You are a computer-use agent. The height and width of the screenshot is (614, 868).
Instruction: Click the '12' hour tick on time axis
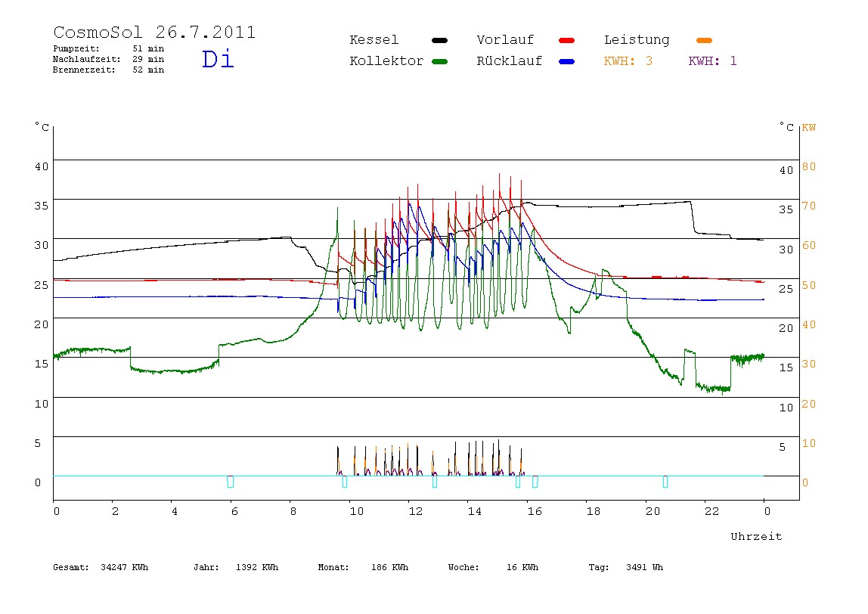416,511
